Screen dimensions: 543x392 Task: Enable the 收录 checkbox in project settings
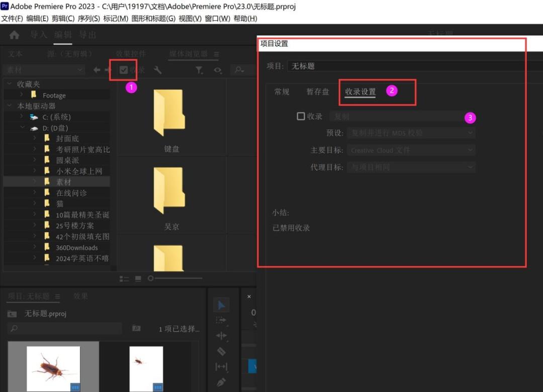point(301,116)
